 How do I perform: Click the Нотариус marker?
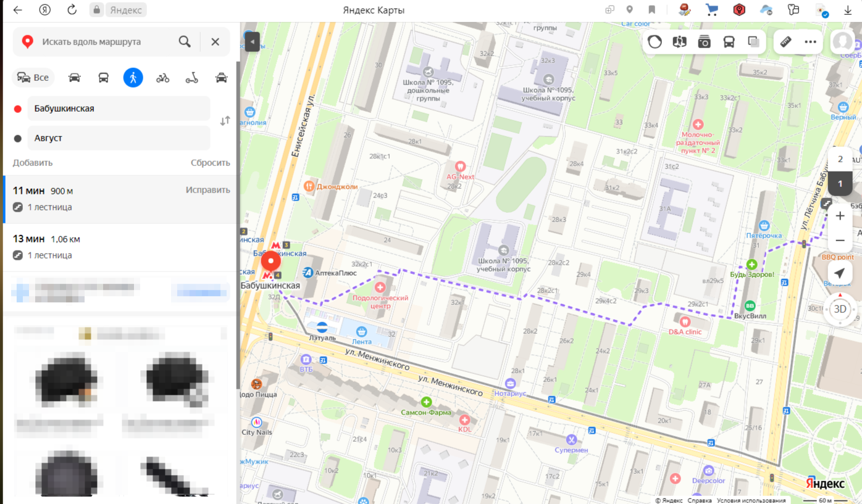pyautogui.click(x=510, y=383)
